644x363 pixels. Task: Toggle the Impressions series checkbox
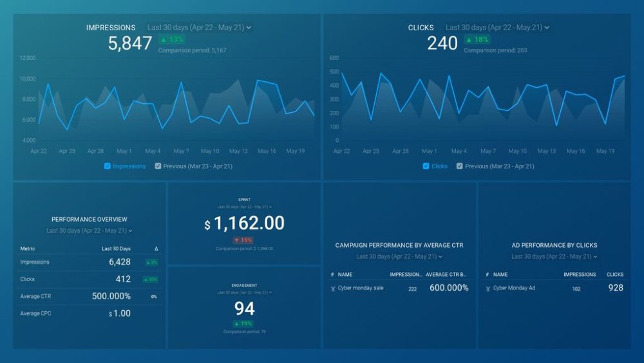click(107, 166)
